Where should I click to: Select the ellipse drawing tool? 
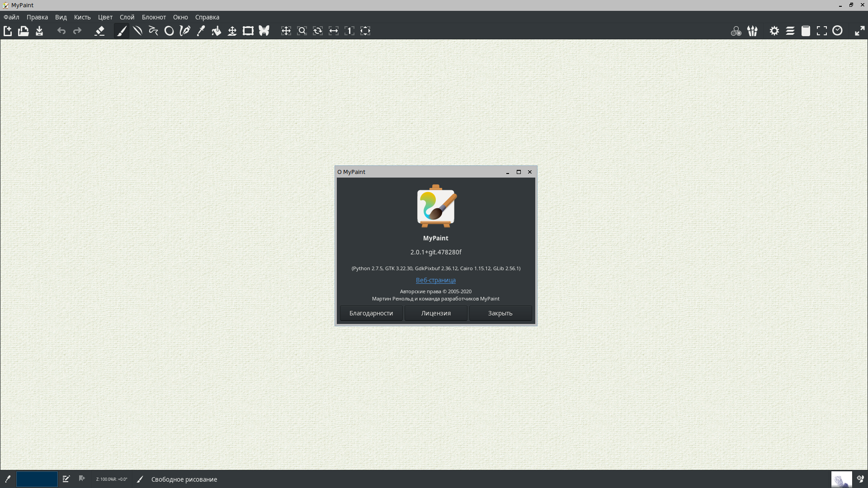click(x=169, y=31)
